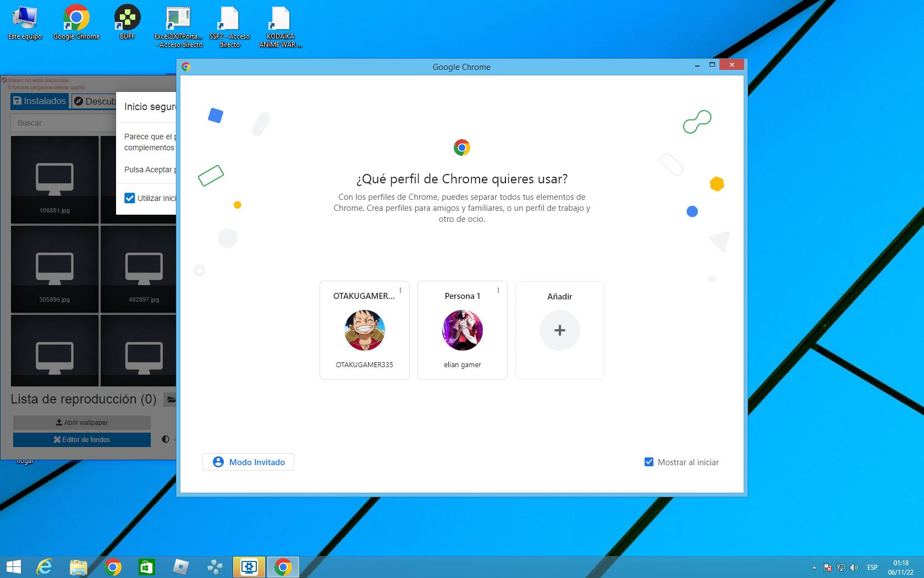
Task: Click the Buscar search field
Action: coord(63,123)
